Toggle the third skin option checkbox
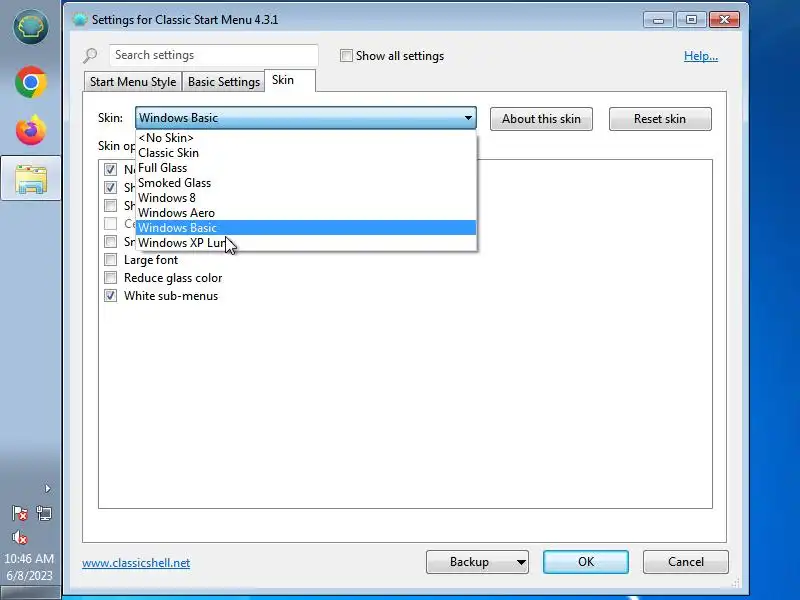Viewport: 800px width, 600px height. click(x=110, y=206)
